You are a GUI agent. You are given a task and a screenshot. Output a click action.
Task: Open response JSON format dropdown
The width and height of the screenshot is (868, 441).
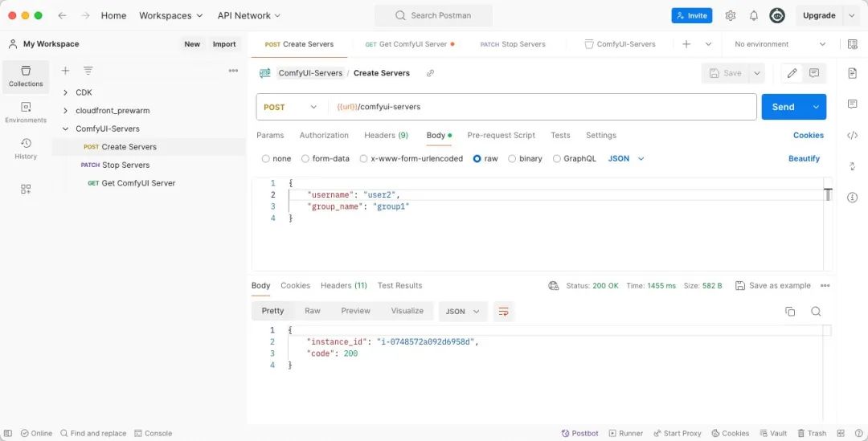pyautogui.click(x=463, y=312)
